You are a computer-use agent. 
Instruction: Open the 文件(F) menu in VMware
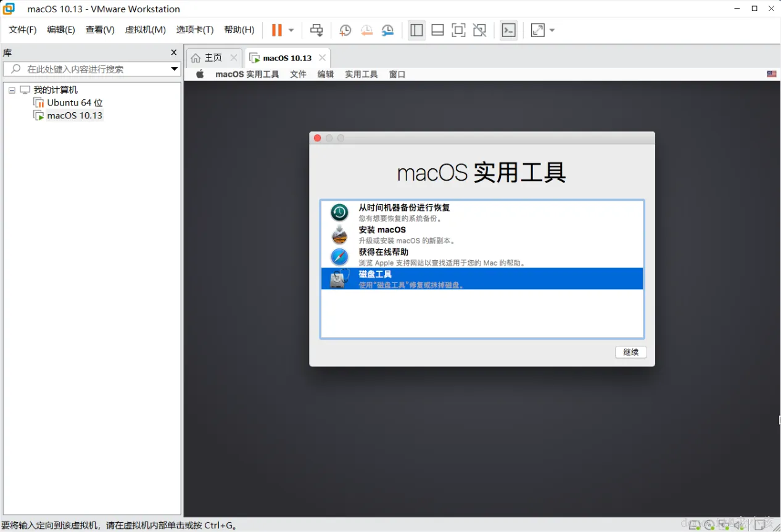pos(23,30)
